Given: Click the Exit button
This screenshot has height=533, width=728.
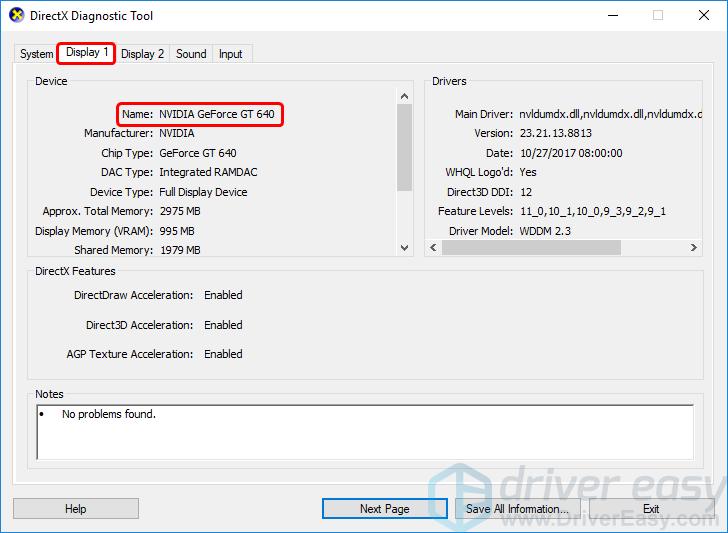Looking at the screenshot, I should [651, 509].
